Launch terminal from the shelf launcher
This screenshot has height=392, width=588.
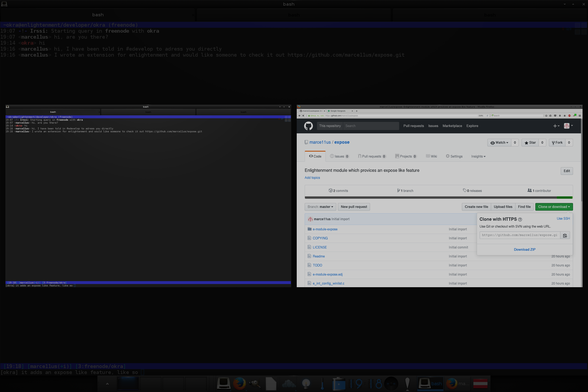click(223, 384)
